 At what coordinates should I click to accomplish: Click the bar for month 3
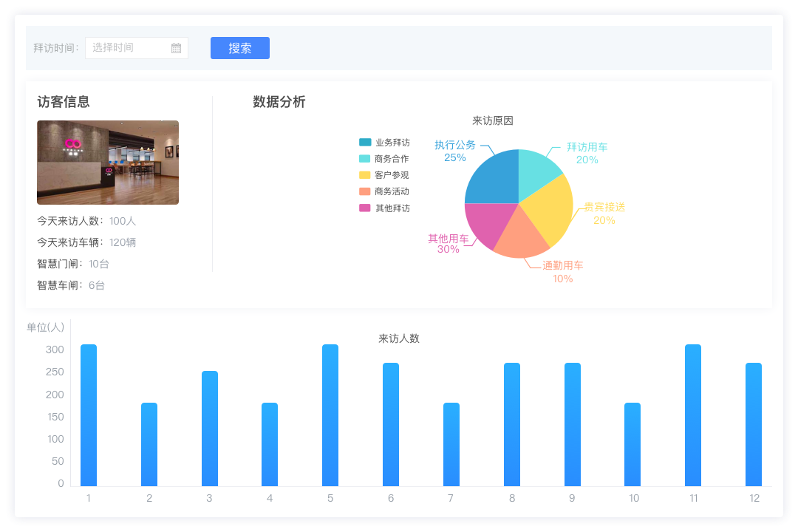(210, 429)
